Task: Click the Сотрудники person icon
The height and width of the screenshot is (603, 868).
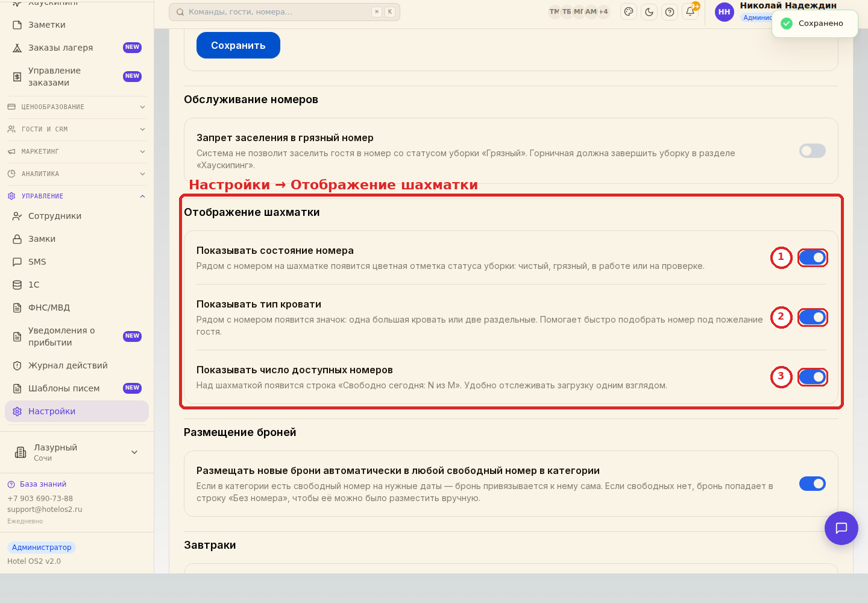Action: (17, 216)
